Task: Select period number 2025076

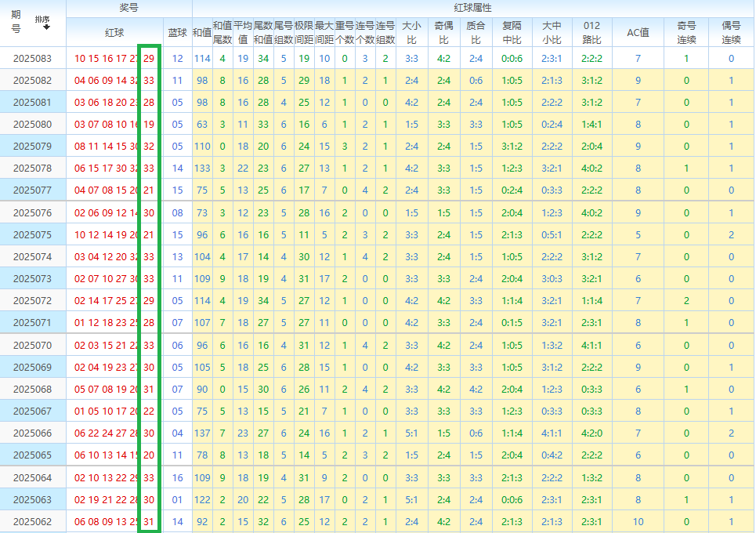Action: [x=32, y=212]
